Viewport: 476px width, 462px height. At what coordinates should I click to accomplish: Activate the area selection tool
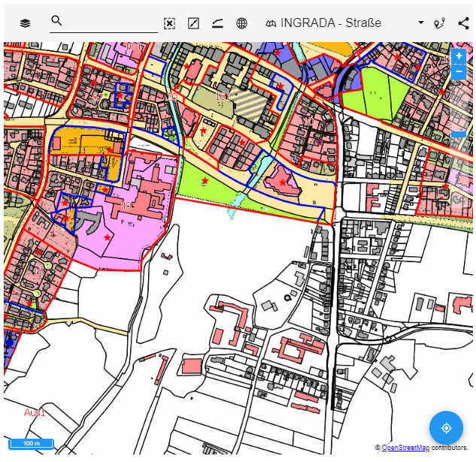coord(169,23)
